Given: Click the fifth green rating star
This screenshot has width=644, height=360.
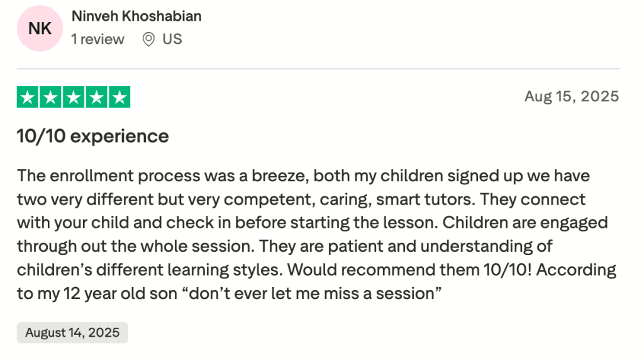Looking at the screenshot, I should [x=119, y=98].
